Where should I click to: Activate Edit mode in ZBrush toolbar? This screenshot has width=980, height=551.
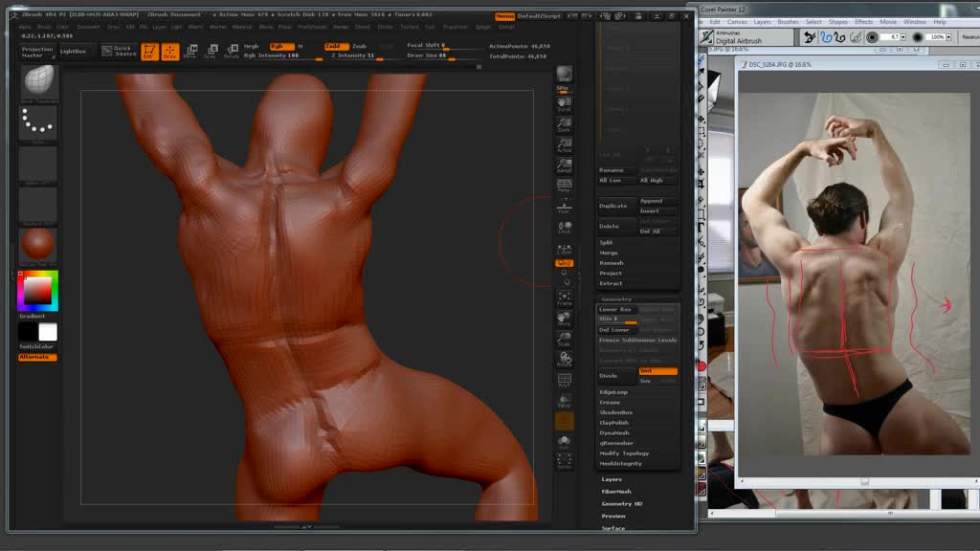click(149, 52)
